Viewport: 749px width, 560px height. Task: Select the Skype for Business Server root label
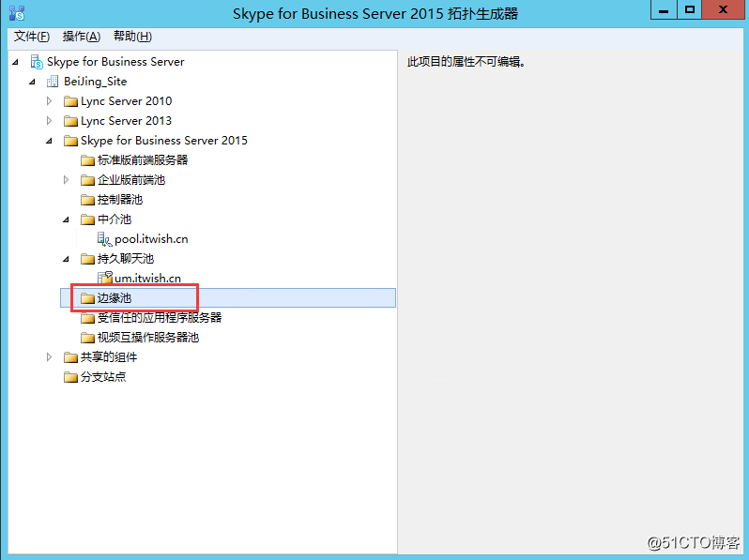coord(115,62)
